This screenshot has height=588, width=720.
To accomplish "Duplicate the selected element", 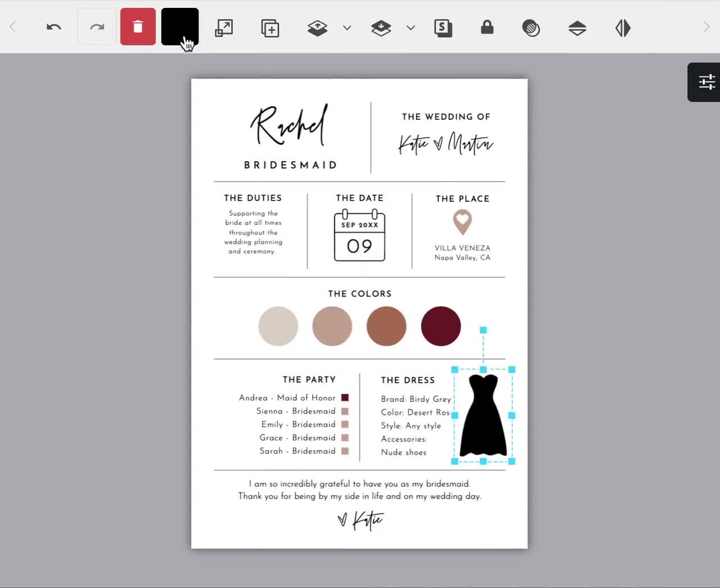I will point(270,28).
